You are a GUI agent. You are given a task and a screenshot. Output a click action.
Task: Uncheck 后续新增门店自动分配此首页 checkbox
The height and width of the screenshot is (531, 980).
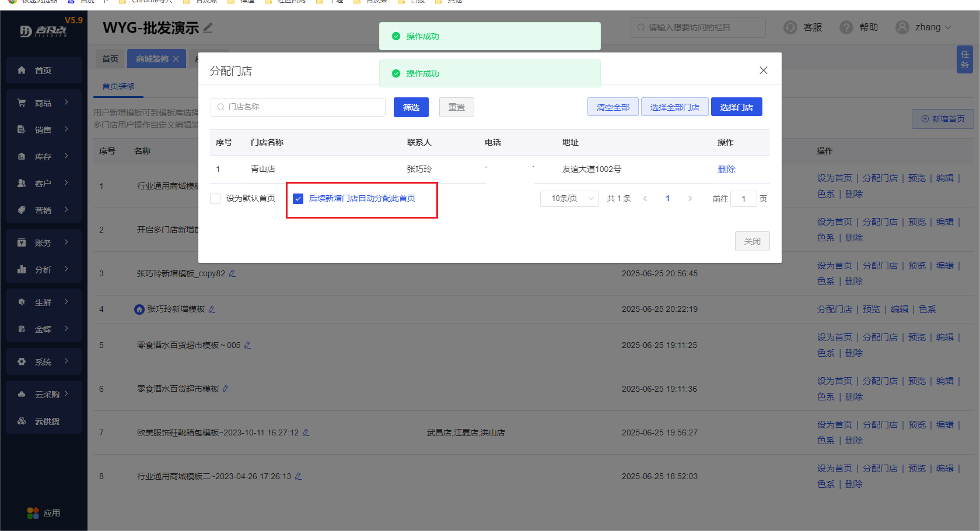pyautogui.click(x=298, y=199)
